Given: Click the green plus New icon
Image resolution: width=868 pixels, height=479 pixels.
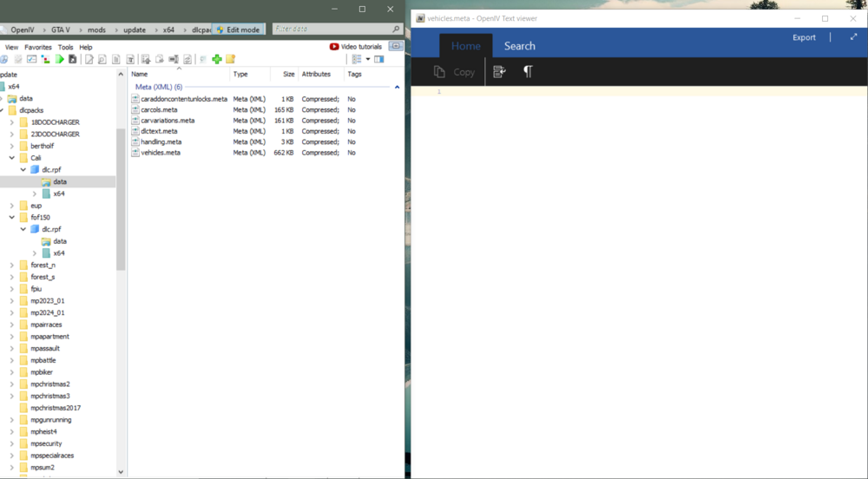Looking at the screenshot, I should click(217, 59).
